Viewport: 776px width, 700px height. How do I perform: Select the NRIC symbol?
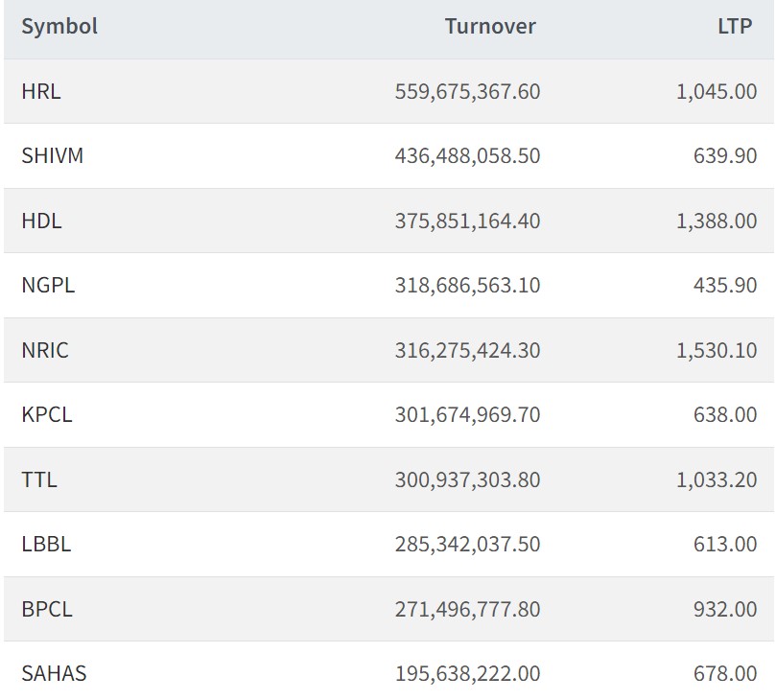45,350
